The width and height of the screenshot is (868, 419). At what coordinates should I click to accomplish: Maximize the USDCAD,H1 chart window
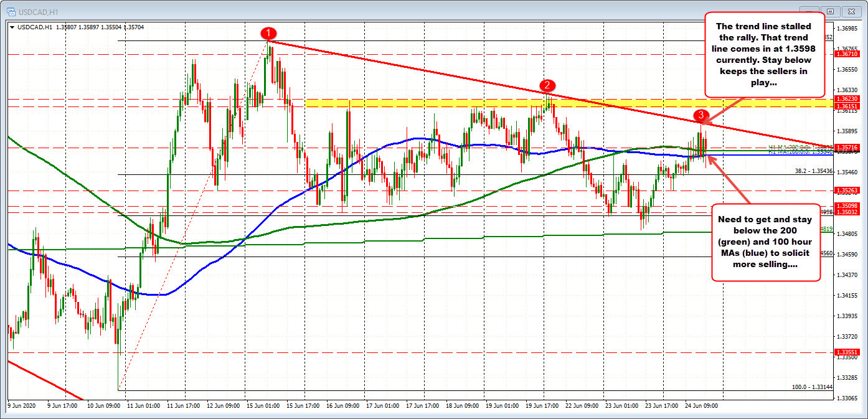click(x=830, y=11)
